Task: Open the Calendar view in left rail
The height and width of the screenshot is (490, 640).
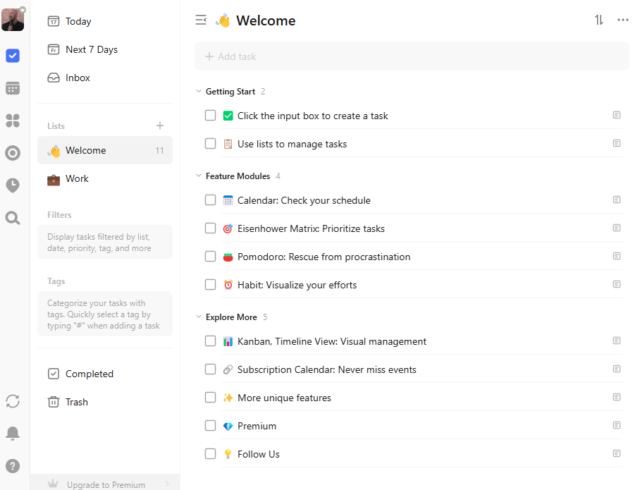Action: [x=13, y=88]
